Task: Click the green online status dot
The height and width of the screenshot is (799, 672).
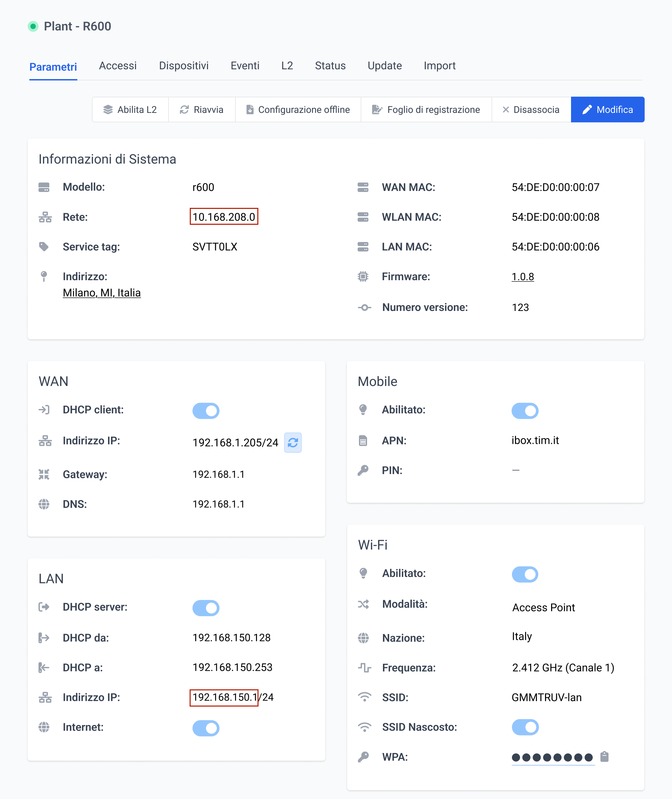Action: pyautogui.click(x=33, y=26)
